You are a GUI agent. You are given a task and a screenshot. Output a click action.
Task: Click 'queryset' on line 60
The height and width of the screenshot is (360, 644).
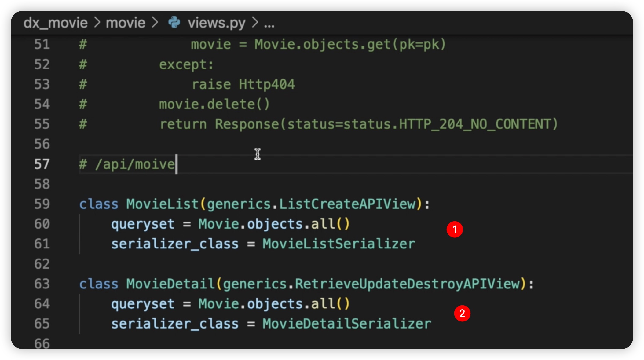(x=143, y=224)
